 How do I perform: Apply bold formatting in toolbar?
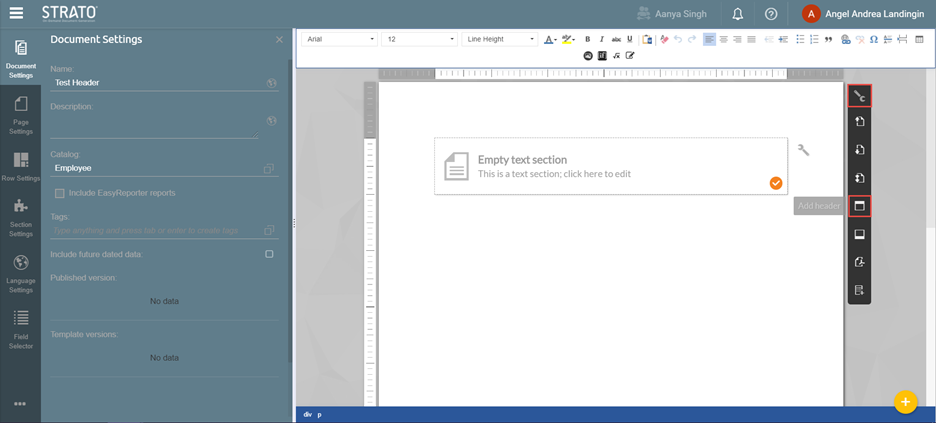coord(587,40)
